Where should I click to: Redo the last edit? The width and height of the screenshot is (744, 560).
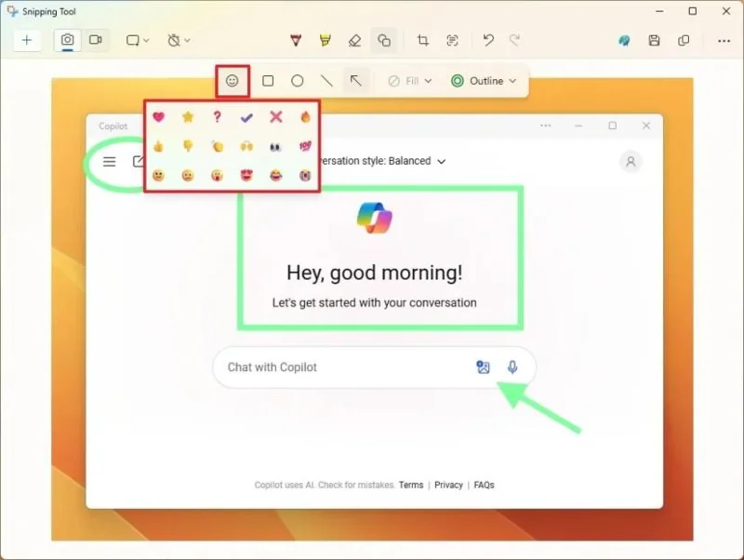point(515,40)
